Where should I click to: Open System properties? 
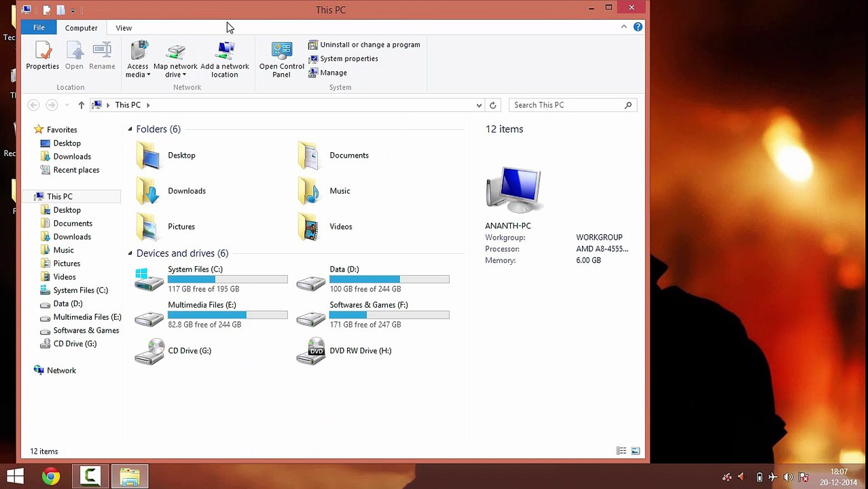pyautogui.click(x=343, y=58)
